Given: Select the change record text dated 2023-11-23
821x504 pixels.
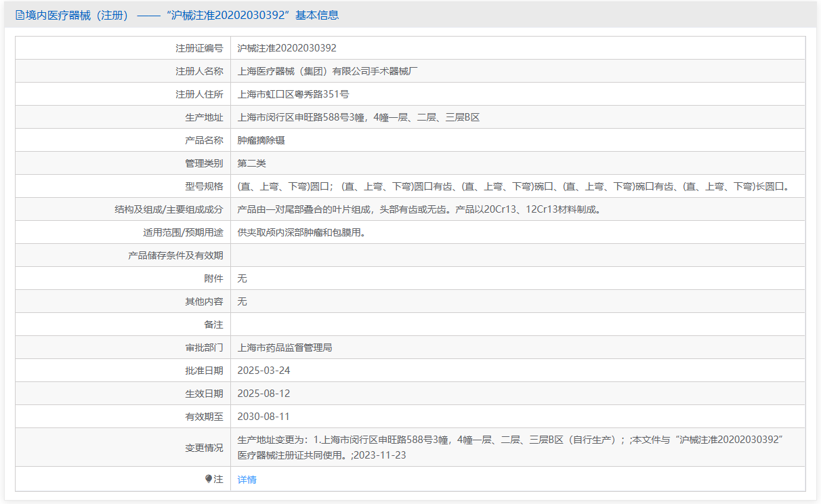Looking at the screenshot, I should click(511, 447).
